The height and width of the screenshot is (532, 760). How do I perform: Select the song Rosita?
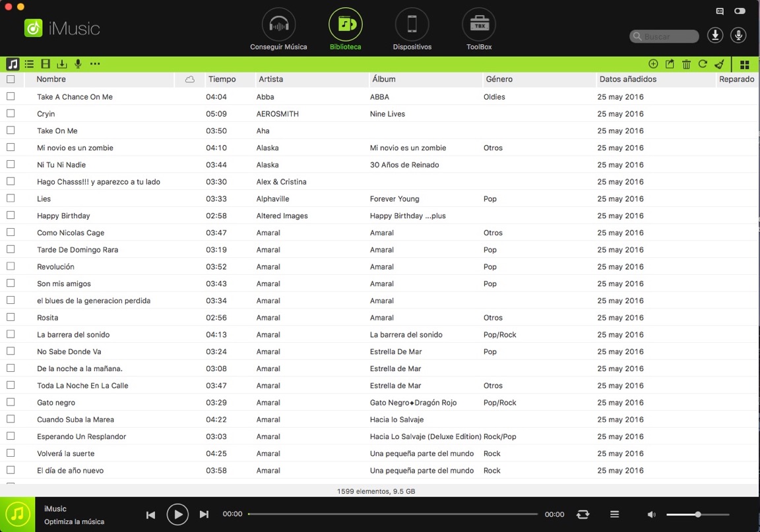click(x=47, y=317)
